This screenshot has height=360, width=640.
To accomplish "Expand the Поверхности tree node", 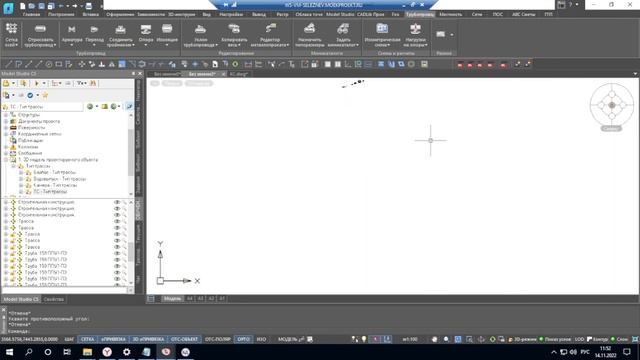I will (x=6, y=128).
